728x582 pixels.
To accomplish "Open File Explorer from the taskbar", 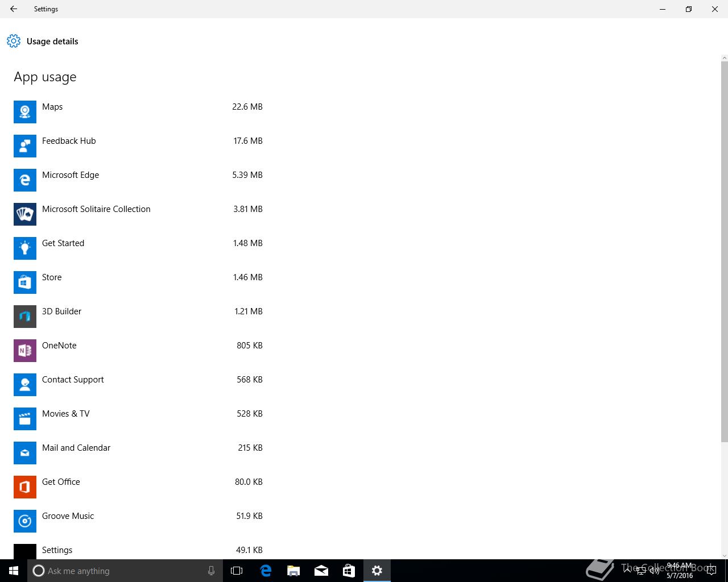I will click(293, 571).
